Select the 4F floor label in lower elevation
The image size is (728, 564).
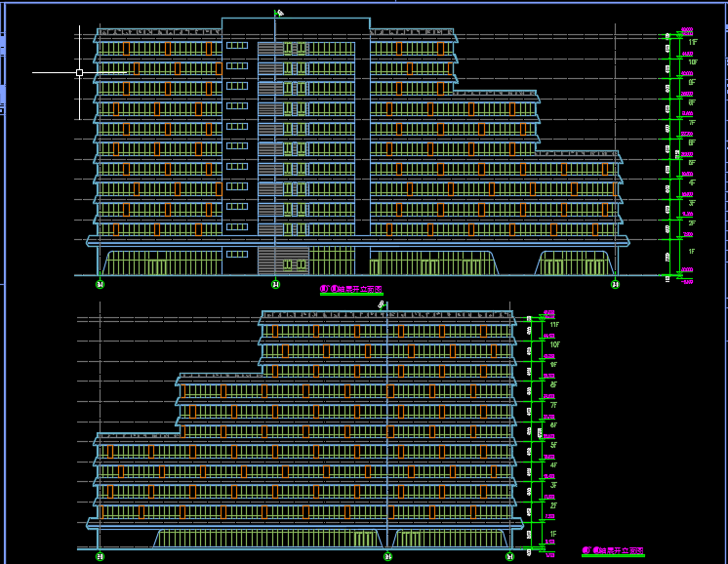(x=553, y=465)
